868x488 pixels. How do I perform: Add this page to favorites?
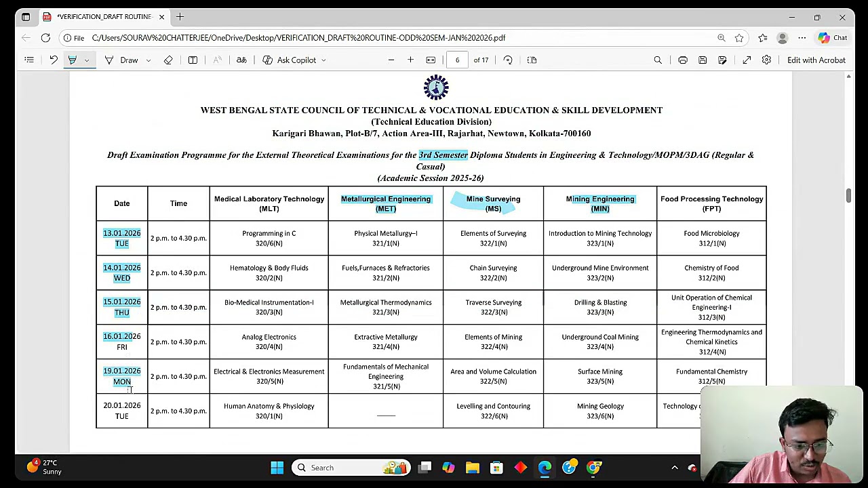[739, 38]
